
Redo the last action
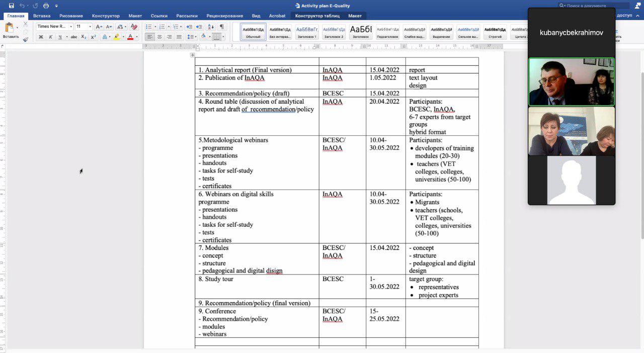[35, 6]
